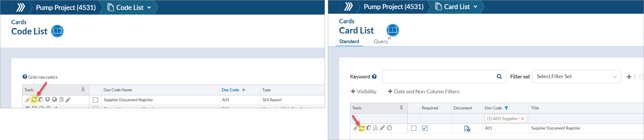Select the Standard tab
Viewport: 644px width, 140px height.
pos(349,41)
